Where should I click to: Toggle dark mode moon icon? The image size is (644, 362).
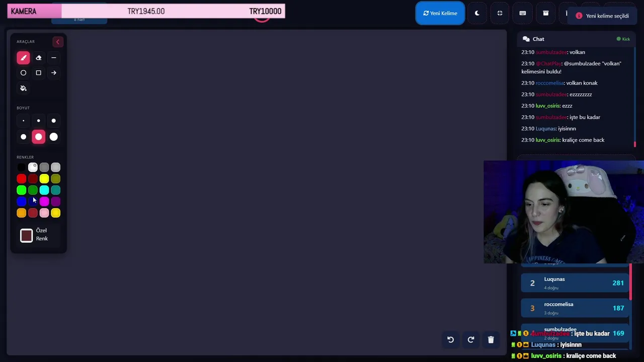(x=477, y=13)
